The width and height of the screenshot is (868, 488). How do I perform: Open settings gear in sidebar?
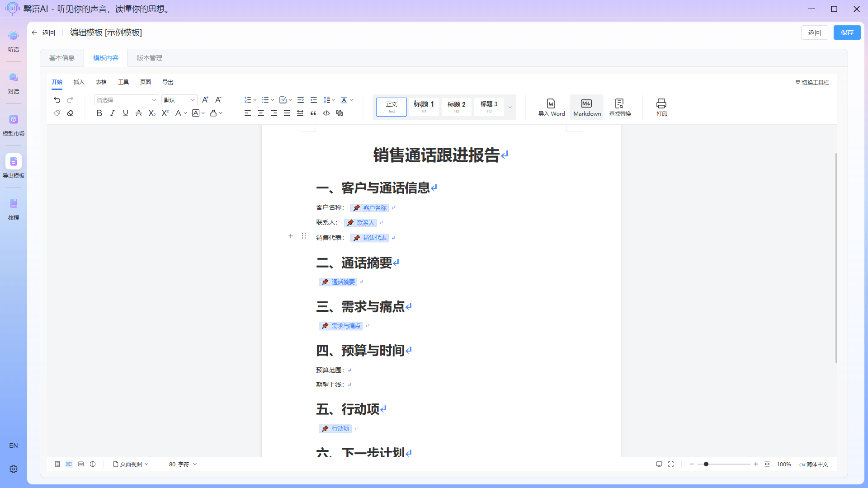[x=14, y=469]
